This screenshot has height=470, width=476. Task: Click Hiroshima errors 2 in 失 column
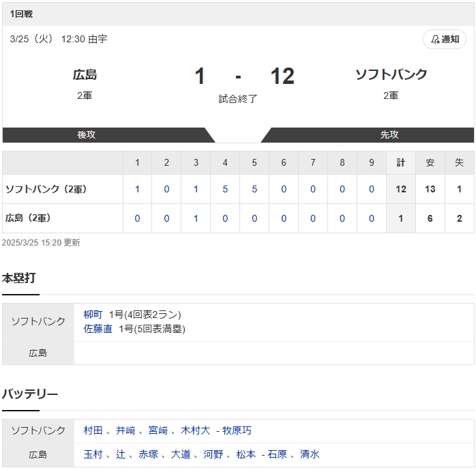coord(460,218)
